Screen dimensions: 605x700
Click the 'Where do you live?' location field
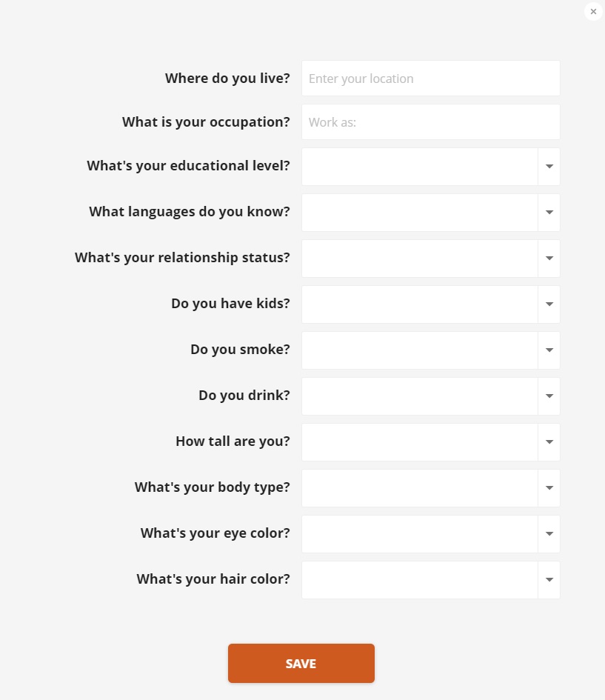point(430,79)
